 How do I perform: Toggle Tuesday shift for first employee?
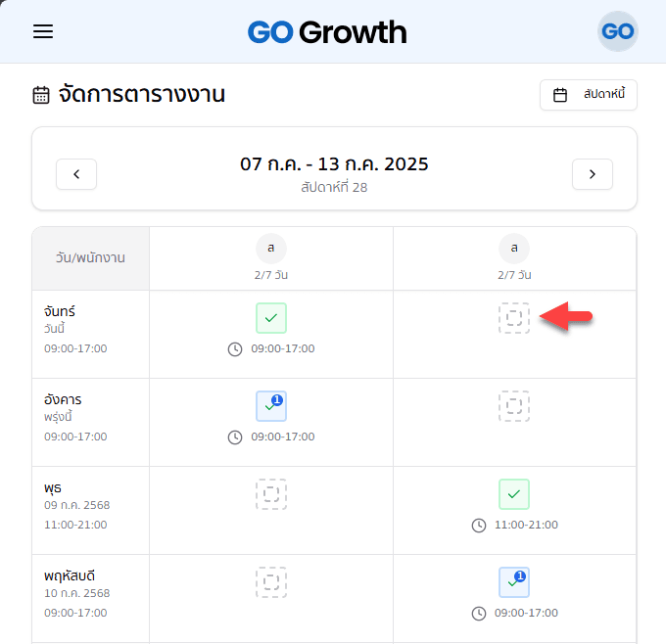pos(271,406)
